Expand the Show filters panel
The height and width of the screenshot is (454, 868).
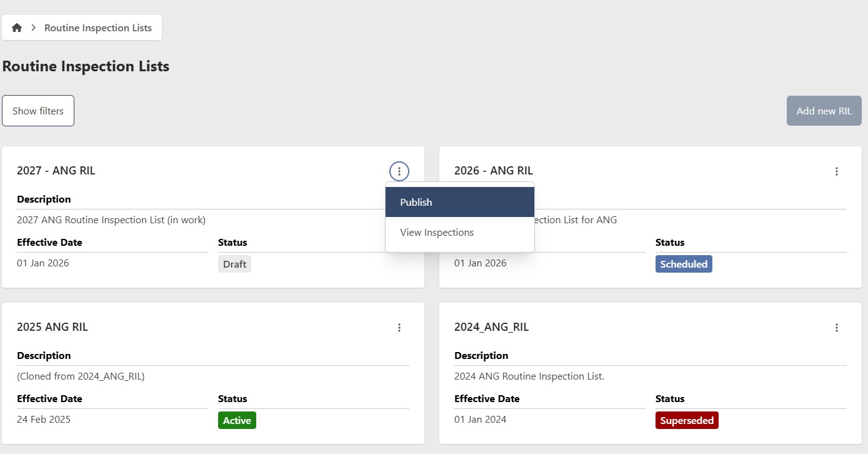[x=38, y=111]
